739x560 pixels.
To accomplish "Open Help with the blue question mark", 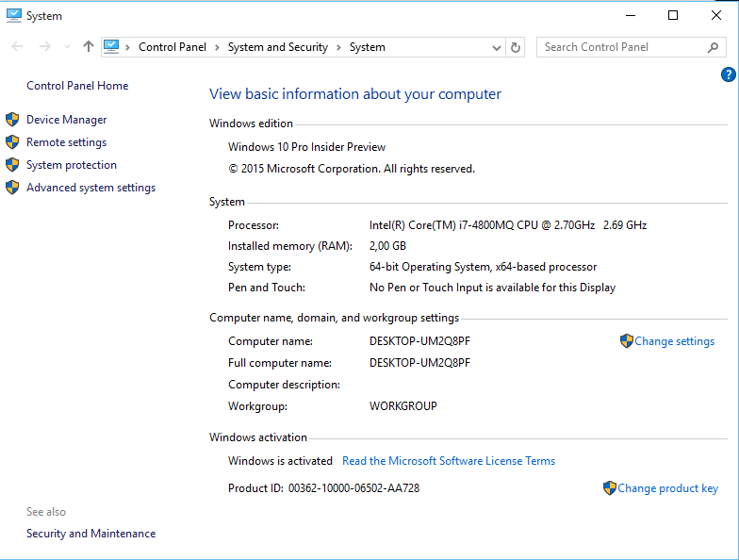I will (x=728, y=74).
